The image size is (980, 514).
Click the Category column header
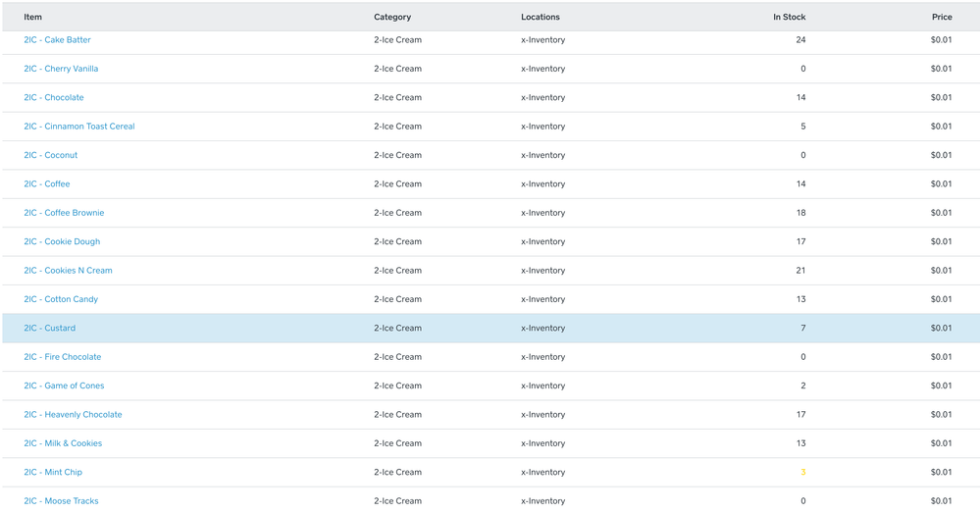click(392, 17)
